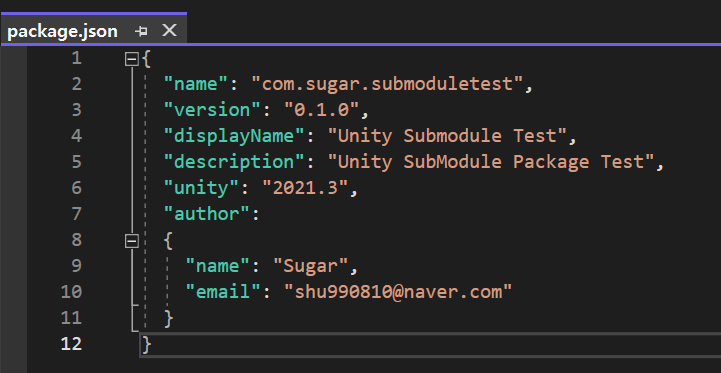
Task: Click the "displayName" key
Action: pyautogui.click(x=235, y=136)
